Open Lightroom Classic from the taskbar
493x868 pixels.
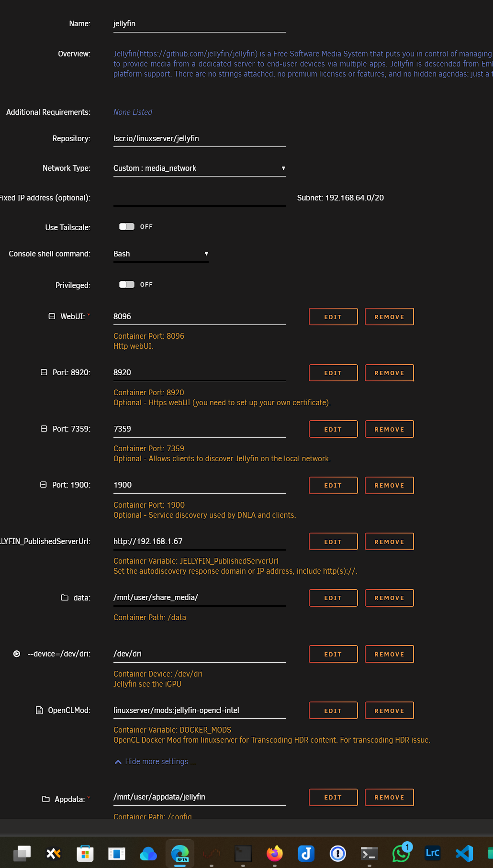[x=433, y=853]
